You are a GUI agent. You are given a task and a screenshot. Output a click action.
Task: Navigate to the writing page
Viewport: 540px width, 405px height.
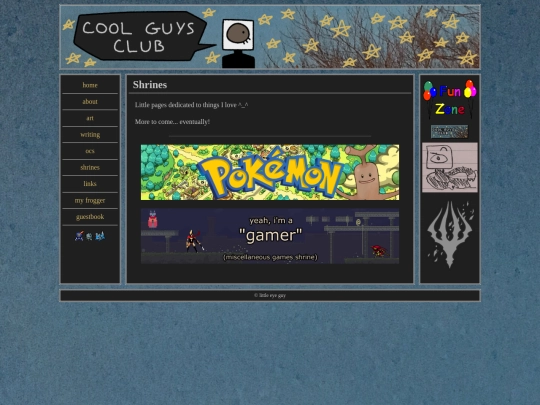[90, 135]
